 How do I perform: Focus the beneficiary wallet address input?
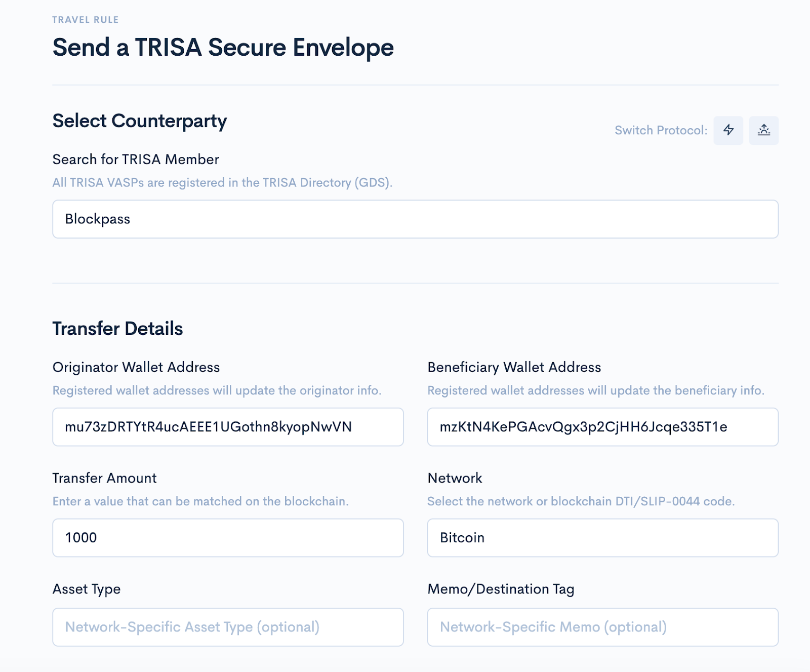tap(602, 427)
